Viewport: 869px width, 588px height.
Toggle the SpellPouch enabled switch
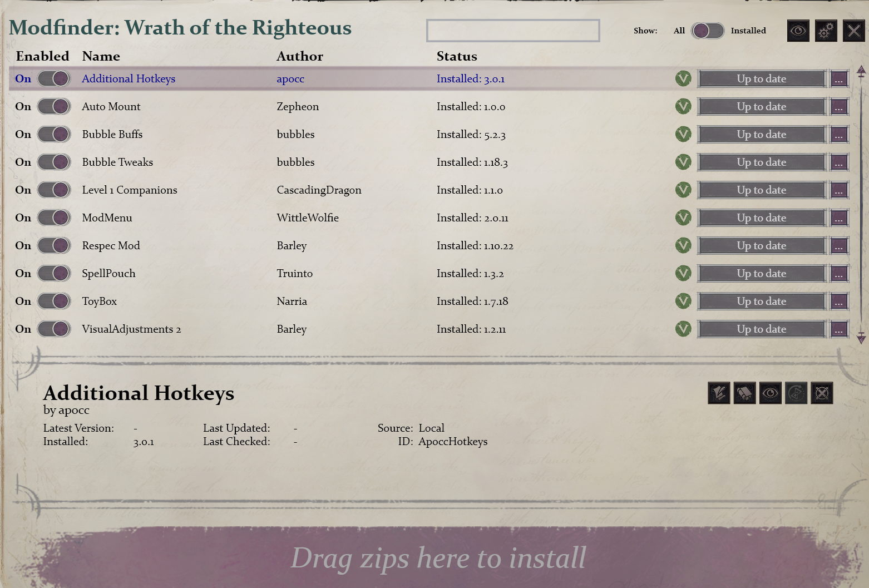[x=54, y=273]
